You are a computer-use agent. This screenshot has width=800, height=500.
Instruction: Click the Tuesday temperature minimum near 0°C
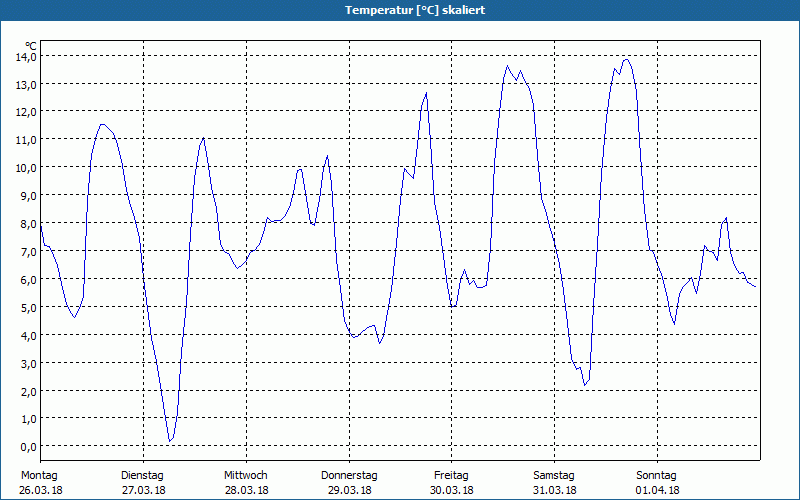click(x=170, y=441)
